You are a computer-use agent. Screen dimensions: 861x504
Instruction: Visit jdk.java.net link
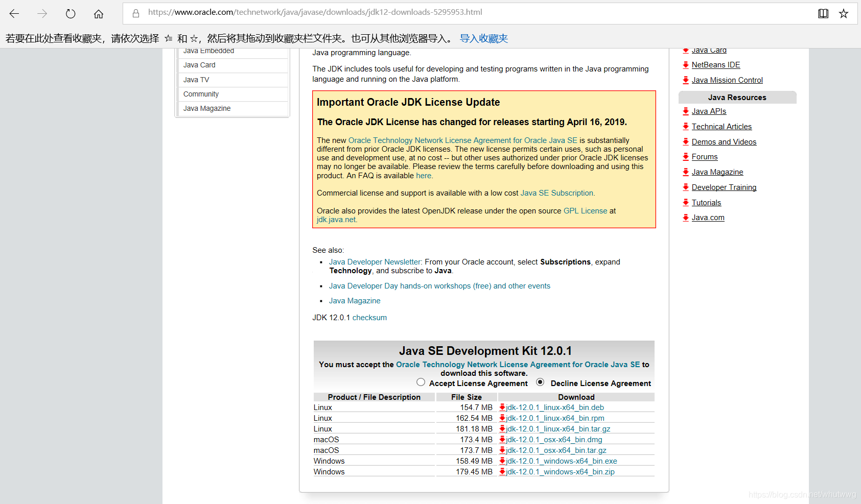coord(336,220)
